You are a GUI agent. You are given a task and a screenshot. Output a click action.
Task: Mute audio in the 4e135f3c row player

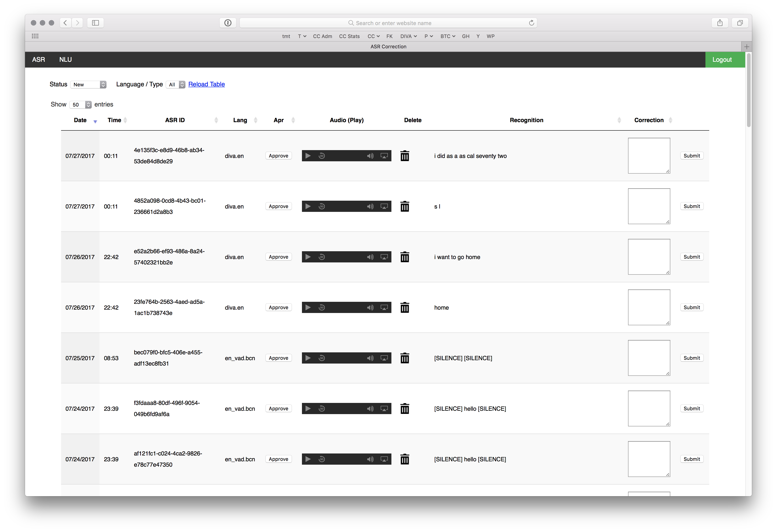(370, 156)
